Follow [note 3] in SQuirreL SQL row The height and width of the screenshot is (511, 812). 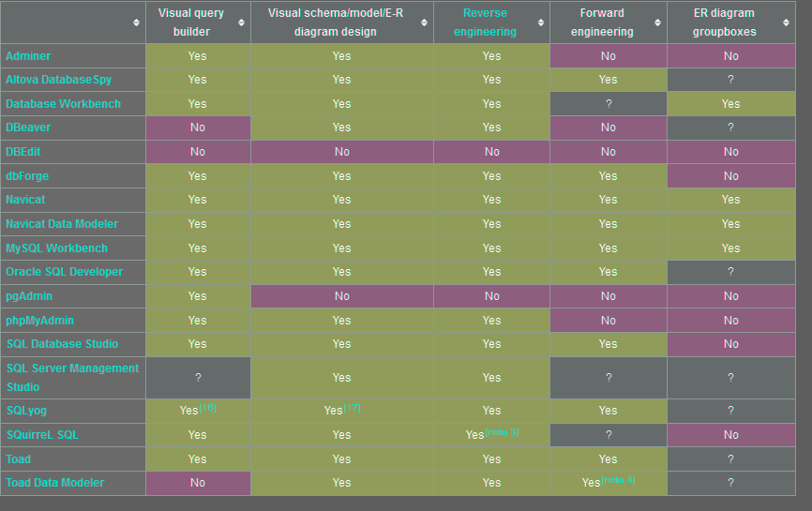coord(502,432)
